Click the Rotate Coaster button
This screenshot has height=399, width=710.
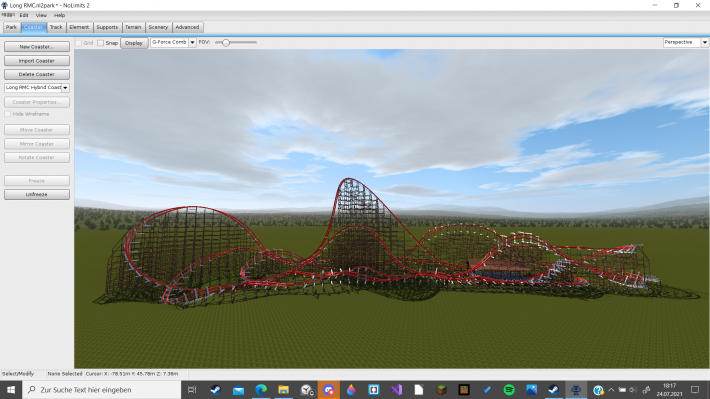[x=37, y=158]
